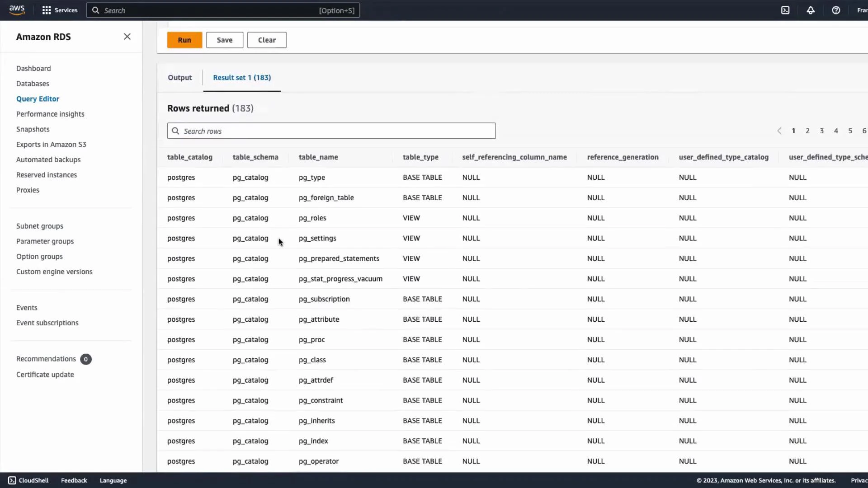
Task: Go to page 2 of results
Action: [808, 131]
